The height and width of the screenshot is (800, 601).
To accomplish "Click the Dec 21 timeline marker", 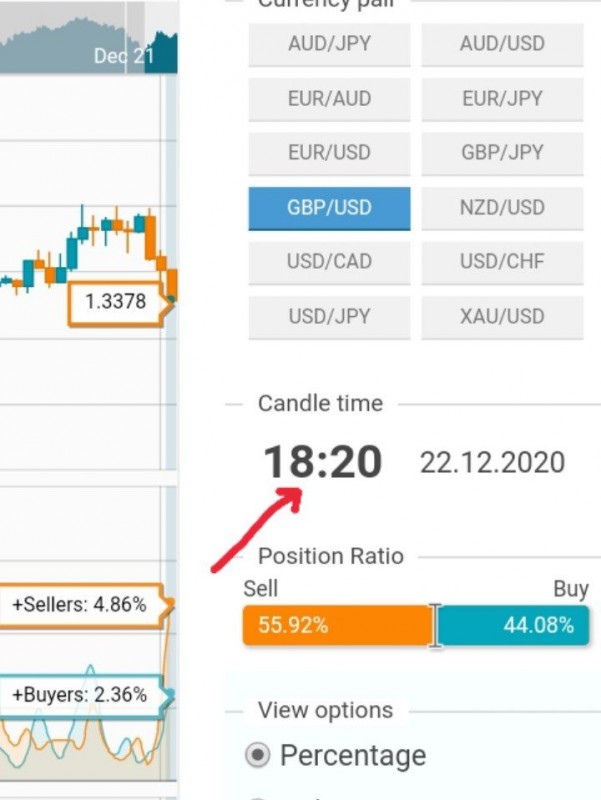I will 124,56.
